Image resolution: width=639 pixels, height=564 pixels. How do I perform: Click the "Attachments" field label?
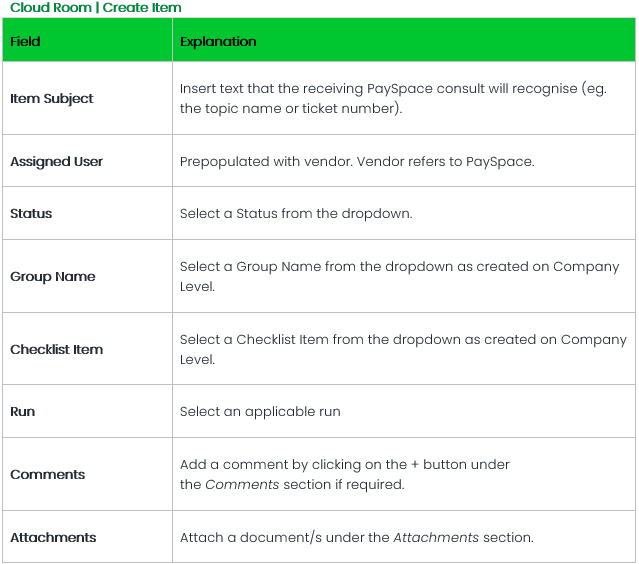point(53,538)
